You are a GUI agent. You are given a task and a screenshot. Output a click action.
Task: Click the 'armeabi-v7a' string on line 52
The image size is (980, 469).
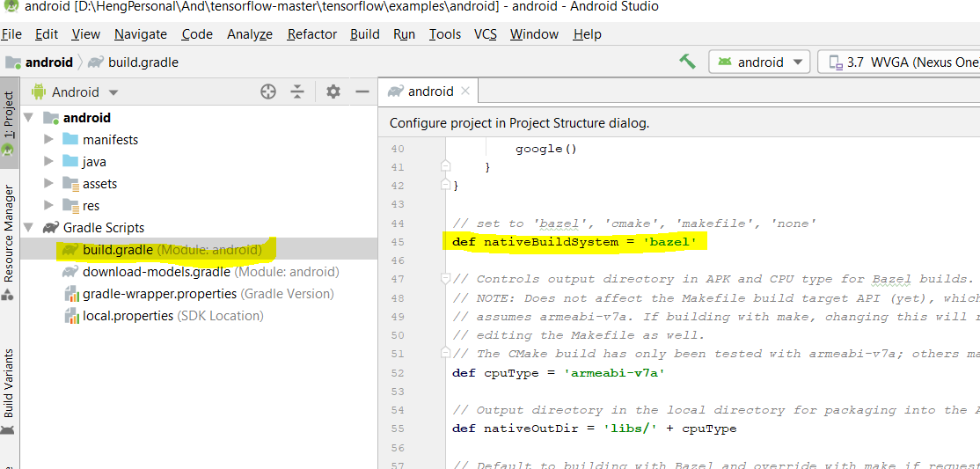coord(614,373)
